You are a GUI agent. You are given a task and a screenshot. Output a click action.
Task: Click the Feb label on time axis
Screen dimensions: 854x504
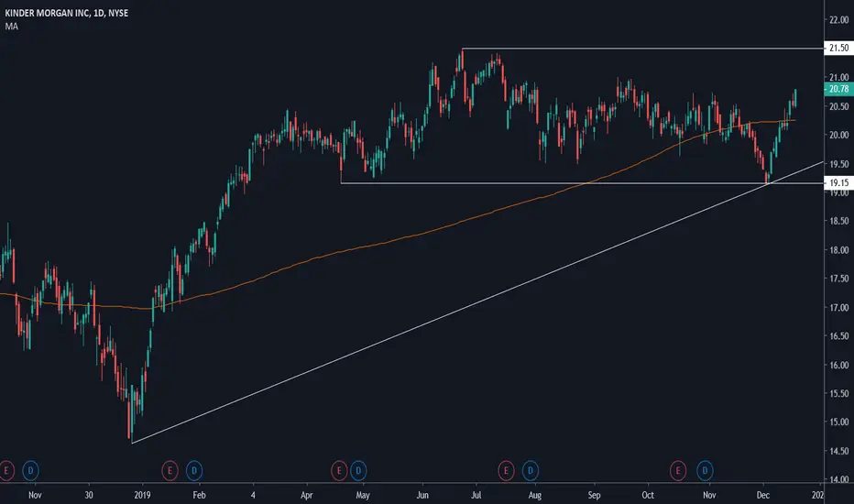(x=200, y=495)
